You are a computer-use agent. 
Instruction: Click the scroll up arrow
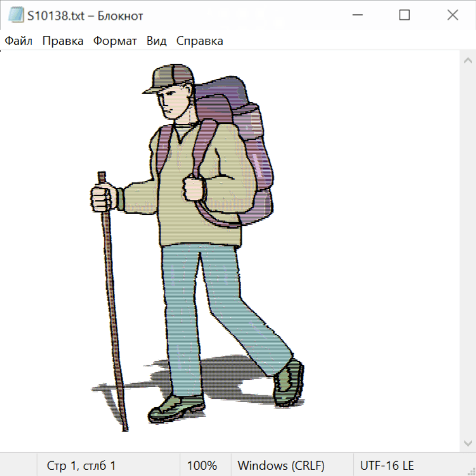point(468,60)
